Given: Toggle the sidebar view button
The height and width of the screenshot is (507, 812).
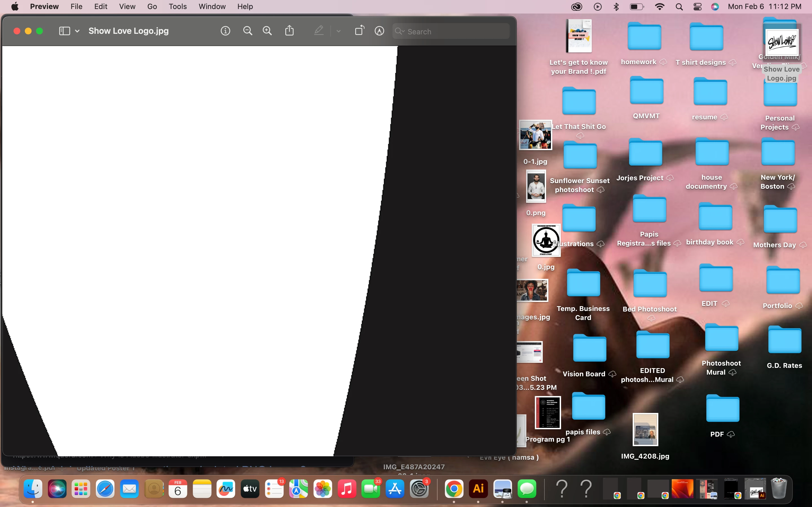Looking at the screenshot, I should click(x=64, y=31).
